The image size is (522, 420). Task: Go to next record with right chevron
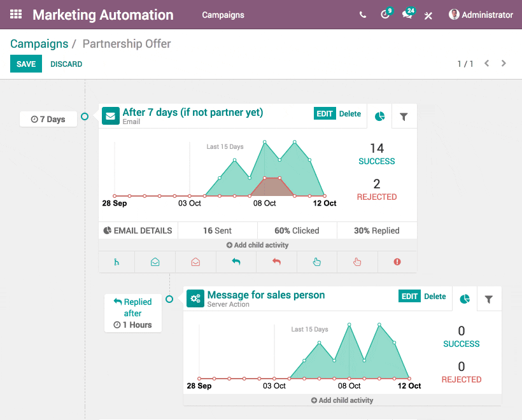coord(504,64)
